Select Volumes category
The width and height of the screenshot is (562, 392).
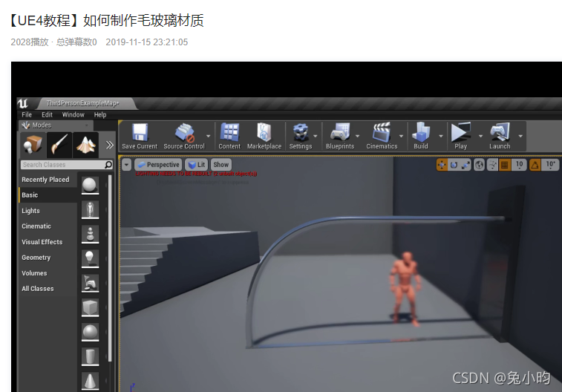48,273
